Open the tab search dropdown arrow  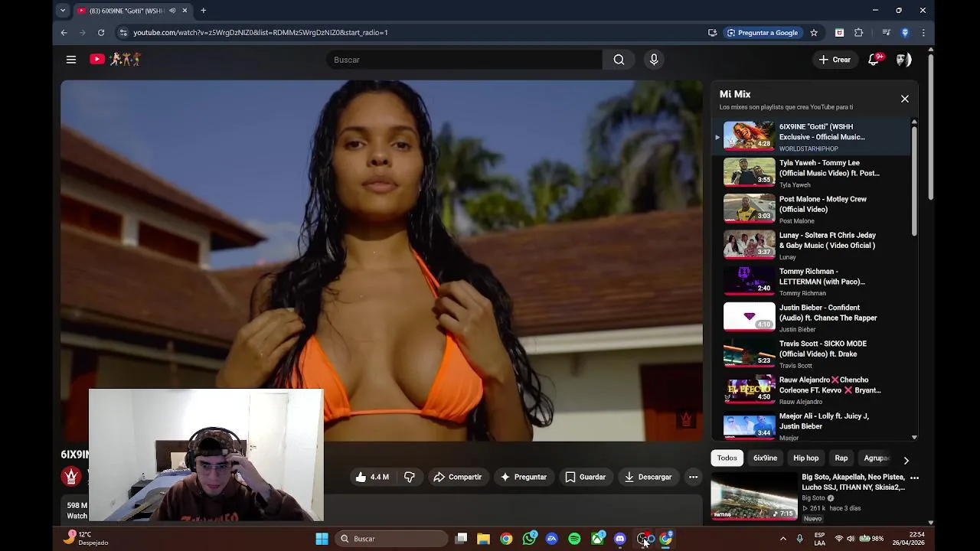tap(63, 11)
